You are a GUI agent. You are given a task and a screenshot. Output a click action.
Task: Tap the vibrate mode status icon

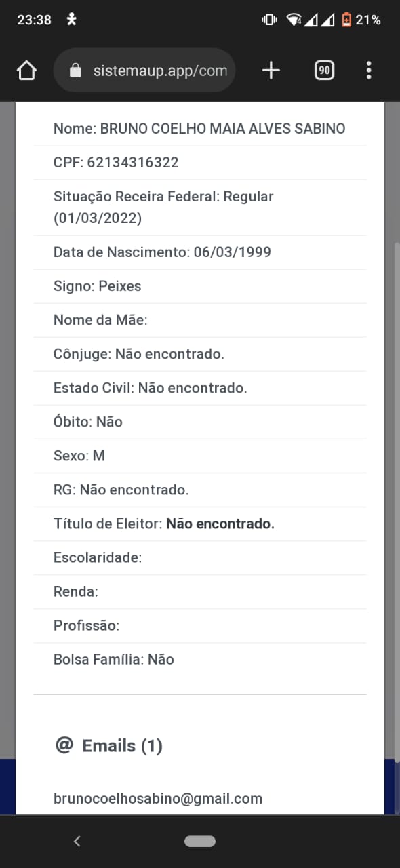[269, 20]
